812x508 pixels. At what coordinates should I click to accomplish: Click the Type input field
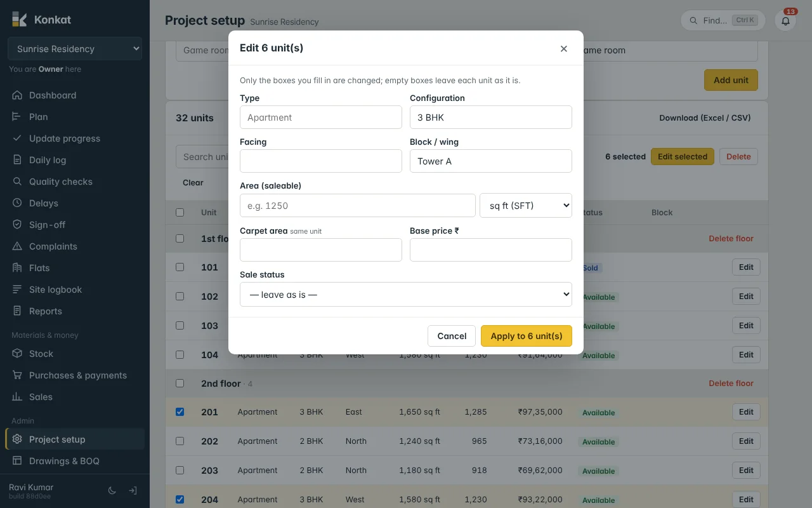pyautogui.click(x=321, y=117)
